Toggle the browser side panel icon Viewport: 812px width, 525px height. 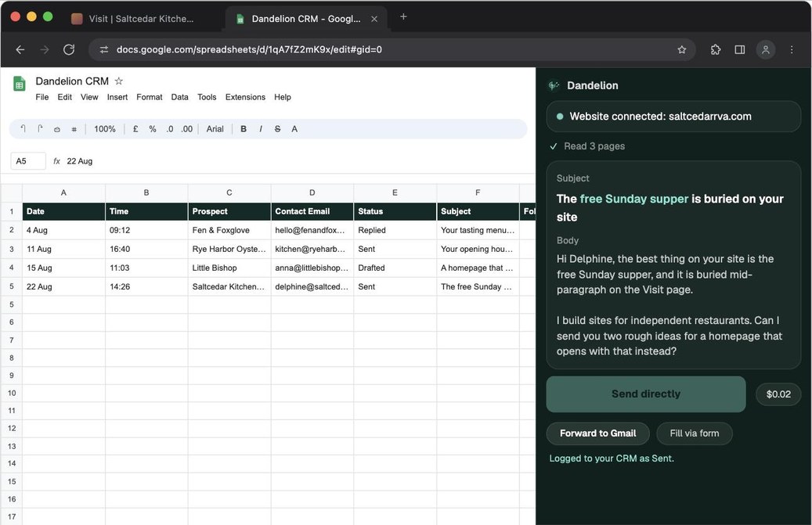coord(739,49)
